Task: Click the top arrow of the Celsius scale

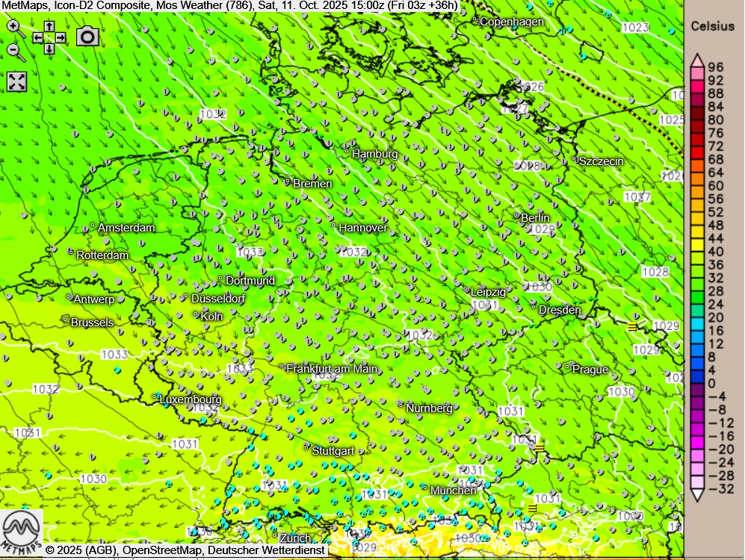Action: (x=696, y=60)
